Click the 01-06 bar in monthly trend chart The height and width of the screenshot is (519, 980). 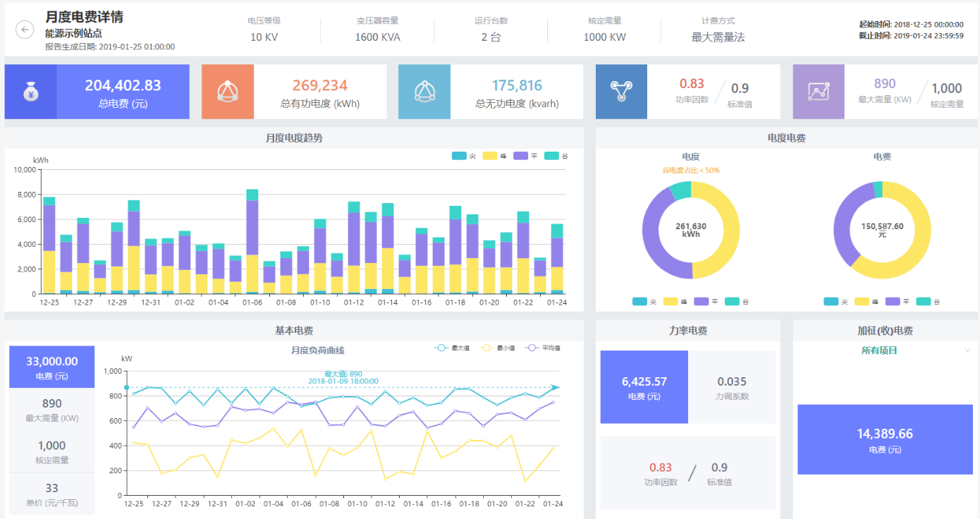coord(252,240)
